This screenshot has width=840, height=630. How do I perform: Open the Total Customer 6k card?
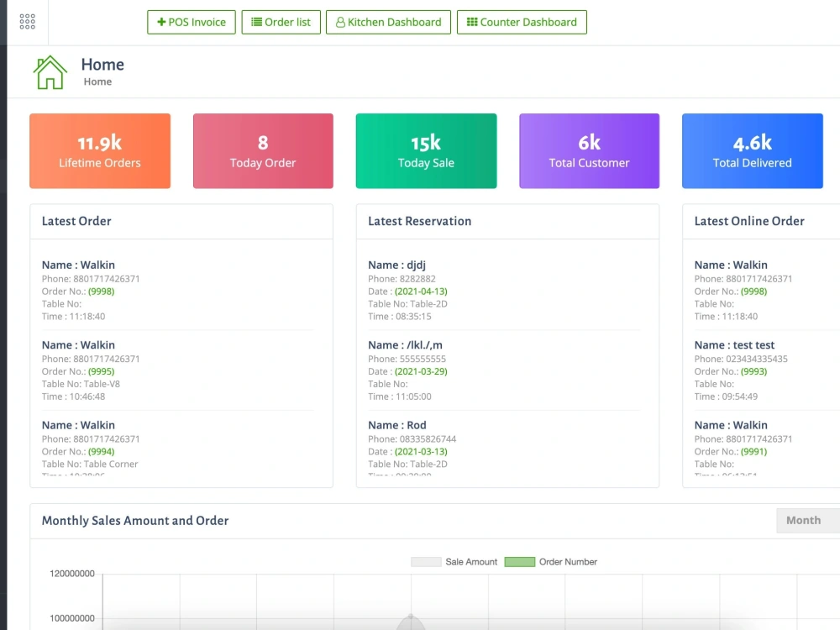tap(590, 150)
